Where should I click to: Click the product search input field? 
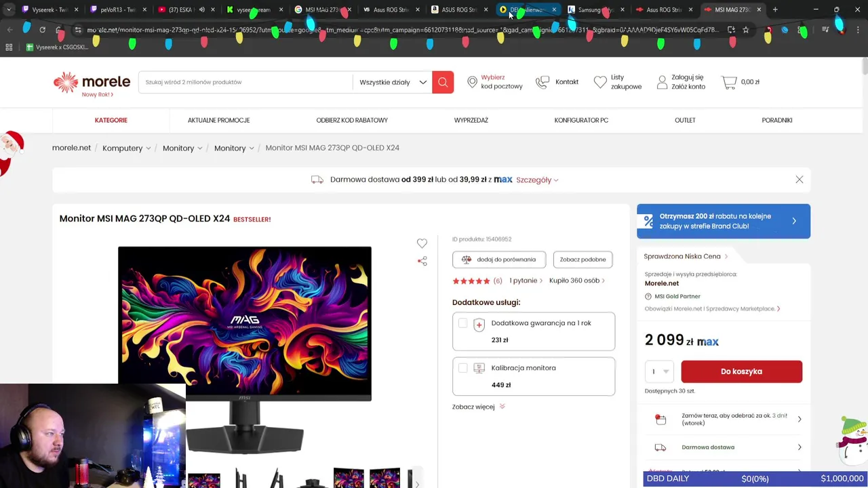(x=245, y=82)
